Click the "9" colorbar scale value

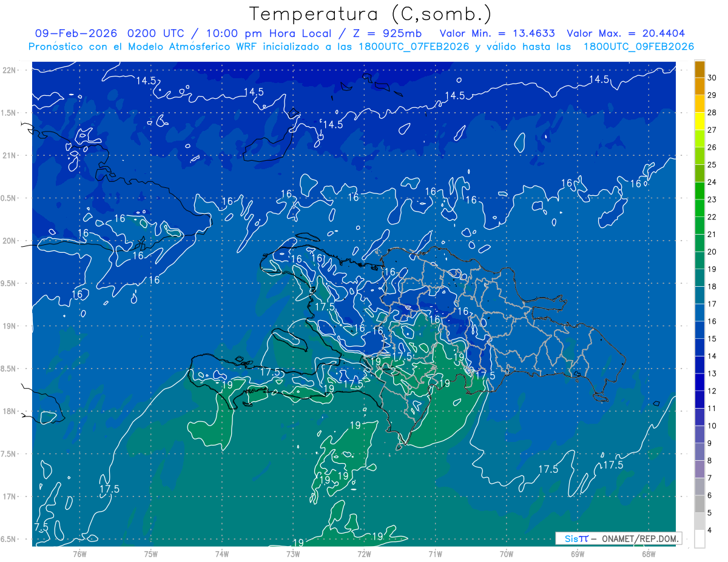coord(710,443)
